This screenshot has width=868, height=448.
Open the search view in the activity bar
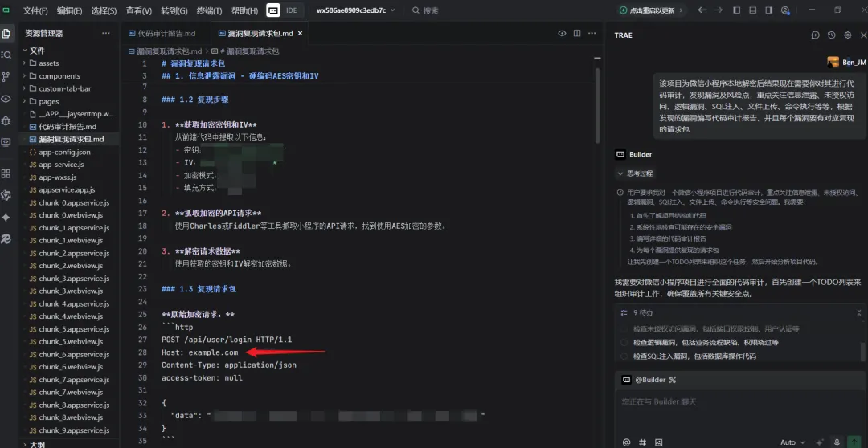(6, 55)
